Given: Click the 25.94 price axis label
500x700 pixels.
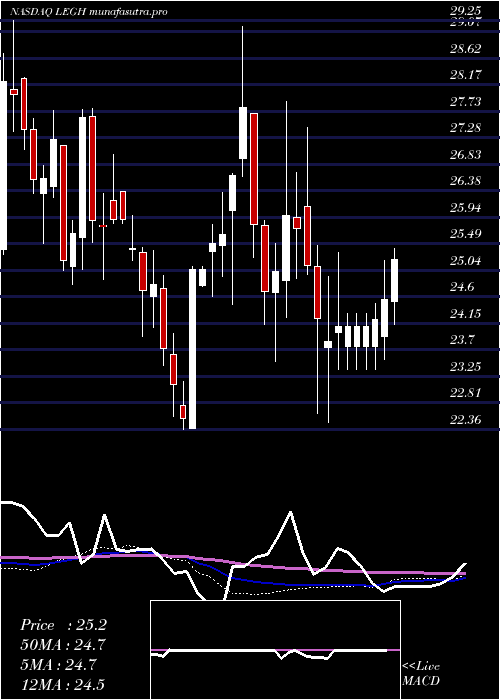Looking at the screenshot, I should 465,208.
